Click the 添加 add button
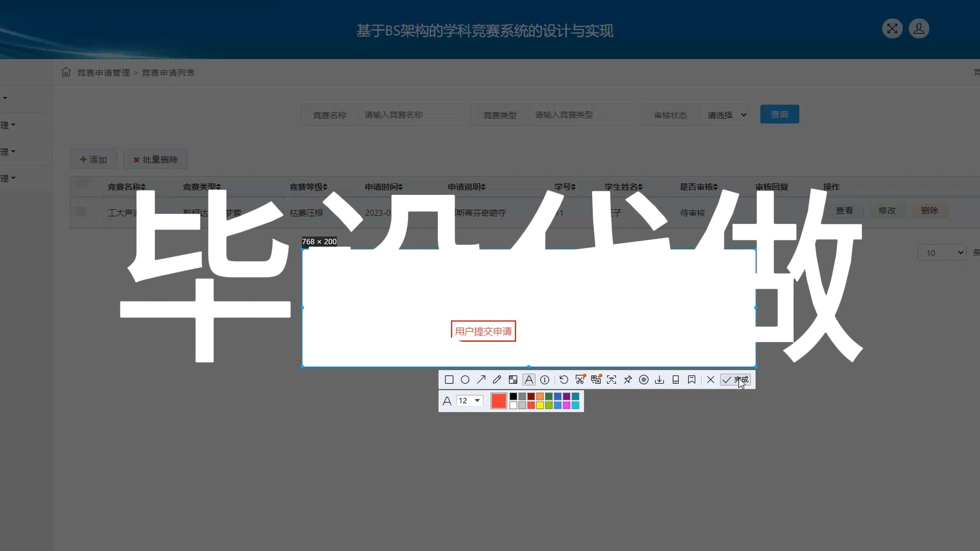 [x=93, y=160]
